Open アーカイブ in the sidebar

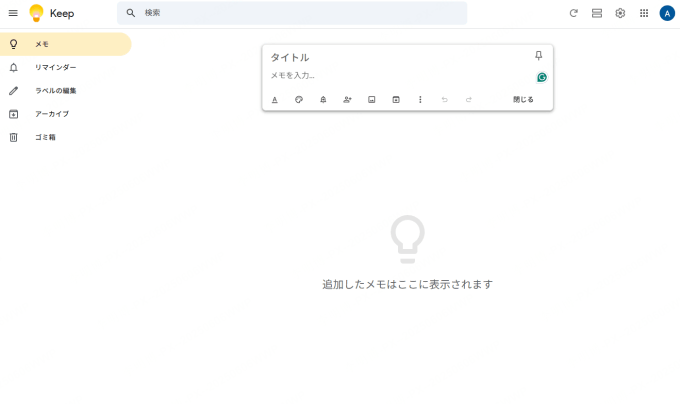tap(65, 114)
